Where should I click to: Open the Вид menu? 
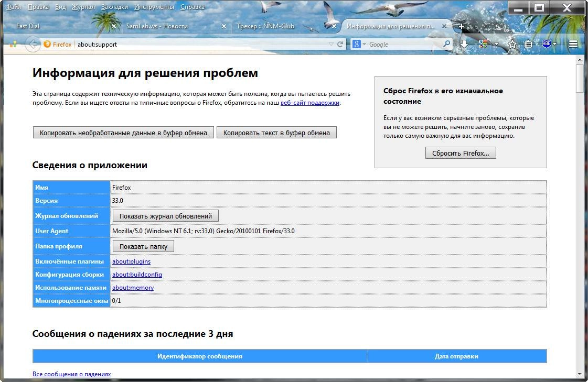coord(60,7)
